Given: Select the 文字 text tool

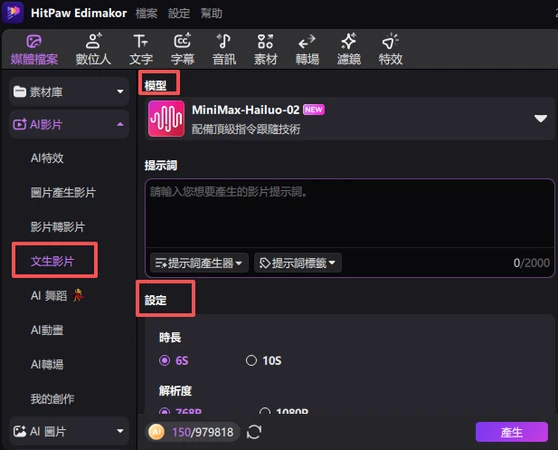Looking at the screenshot, I should point(141,50).
